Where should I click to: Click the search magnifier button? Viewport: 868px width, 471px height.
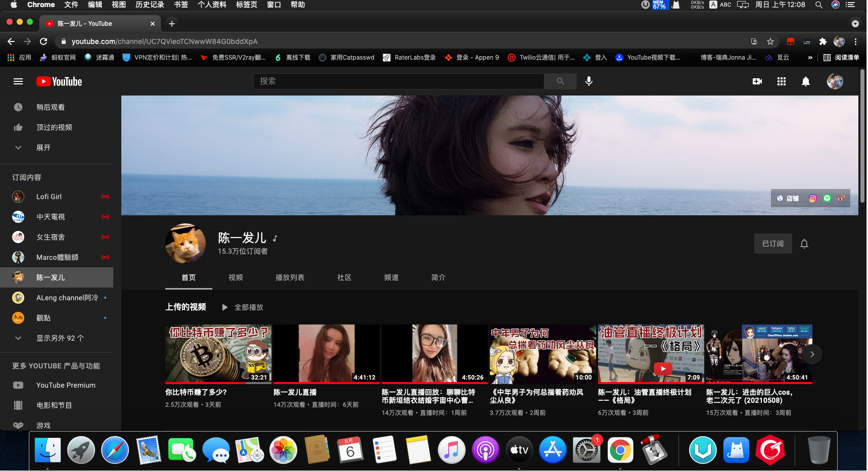[x=560, y=81]
